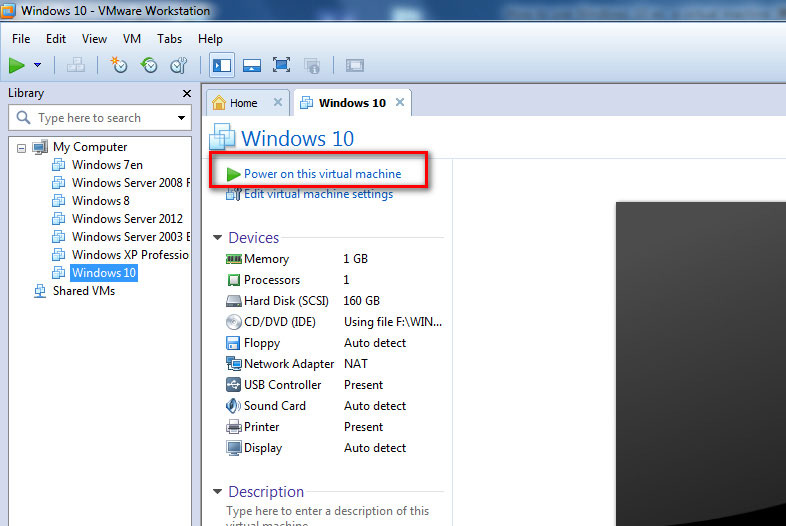Open the File menu
This screenshot has width=786, height=526.
pos(21,39)
